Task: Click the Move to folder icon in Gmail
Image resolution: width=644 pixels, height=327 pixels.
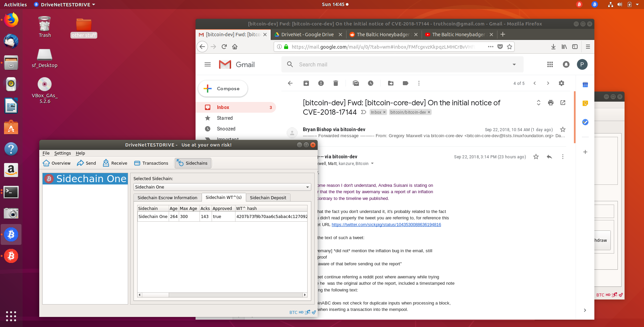Action: [391, 83]
